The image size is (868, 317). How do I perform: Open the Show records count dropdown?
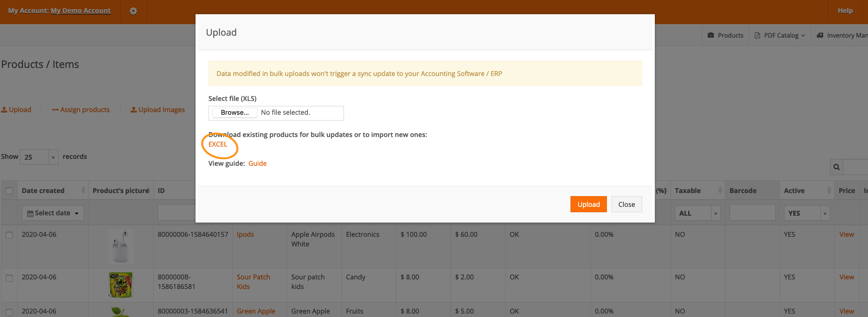[x=39, y=157]
